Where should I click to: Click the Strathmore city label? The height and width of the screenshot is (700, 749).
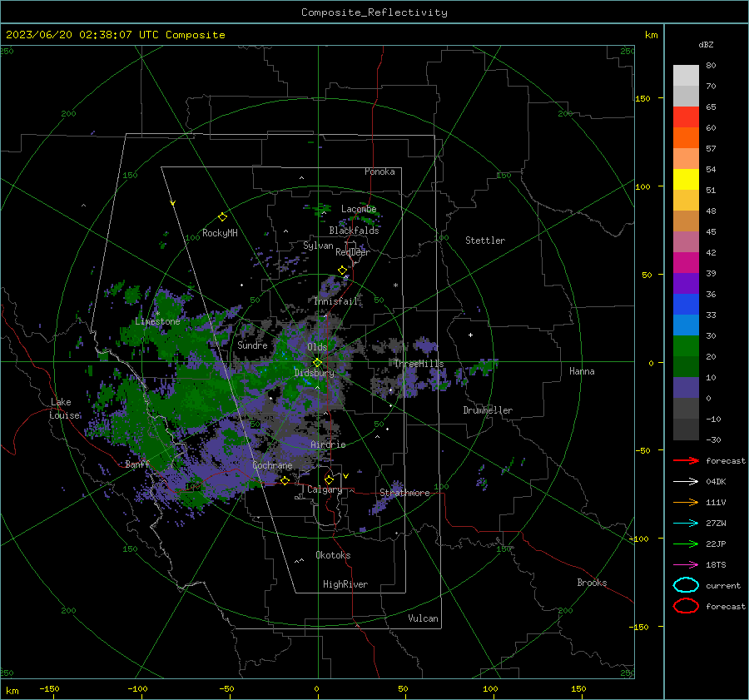[405, 493]
